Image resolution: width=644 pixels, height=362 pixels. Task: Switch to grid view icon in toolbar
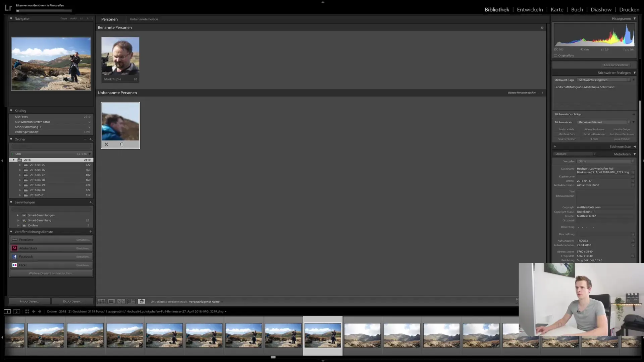101,301
